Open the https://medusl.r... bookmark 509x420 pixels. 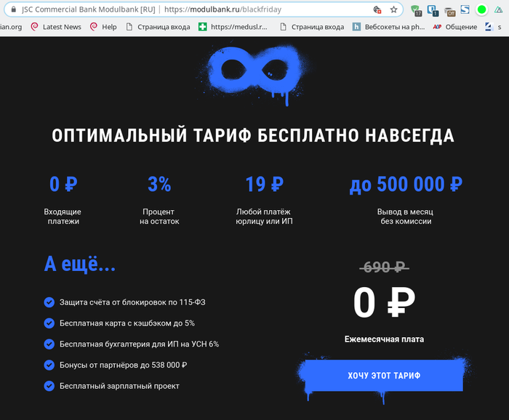[233, 27]
